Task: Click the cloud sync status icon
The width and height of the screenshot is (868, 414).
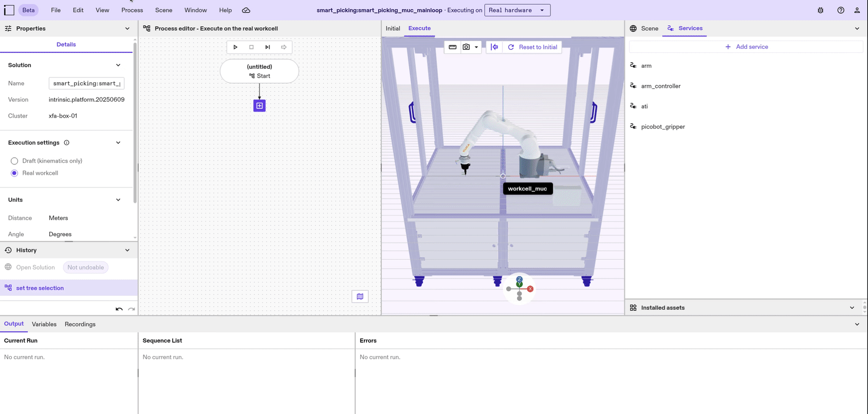Action: [246, 10]
